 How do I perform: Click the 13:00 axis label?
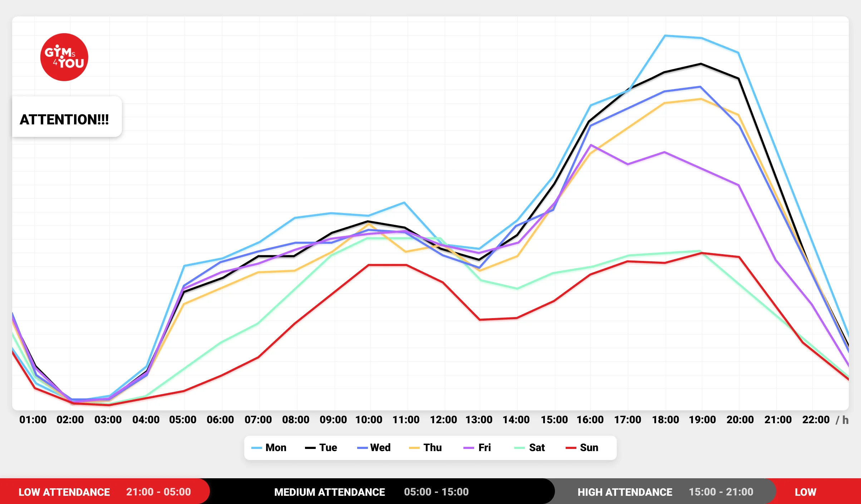tap(479, 420)
